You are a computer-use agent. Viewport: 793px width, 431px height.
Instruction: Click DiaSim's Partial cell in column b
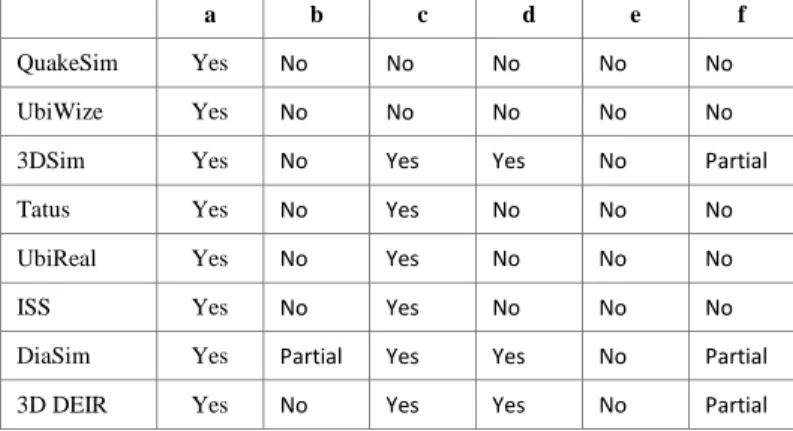coord(311,356)
